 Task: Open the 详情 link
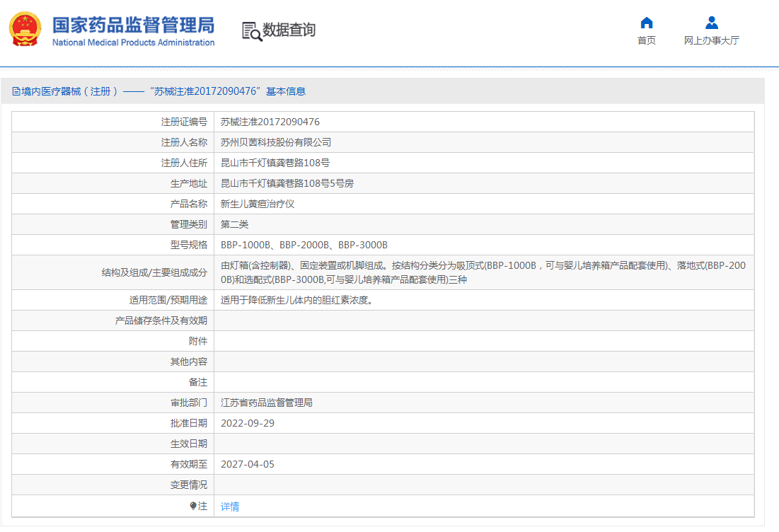(x=230, y=507)
